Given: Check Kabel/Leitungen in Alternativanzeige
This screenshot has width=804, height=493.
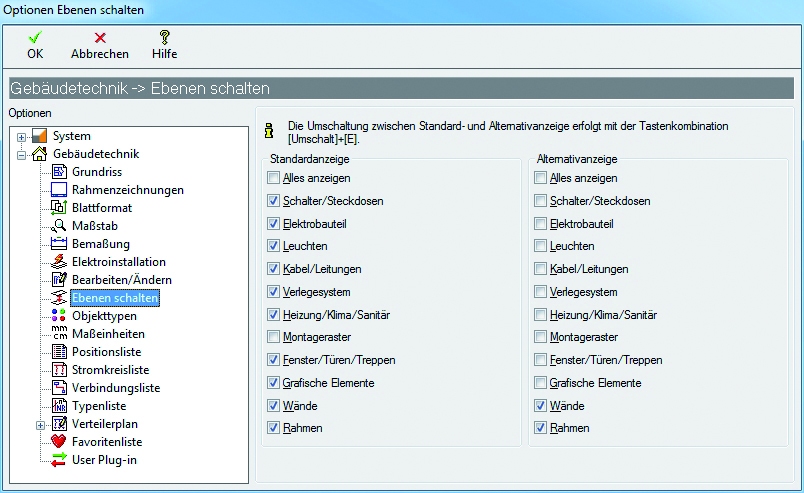Looking at the screenshot, I should [x=541, y=269].
